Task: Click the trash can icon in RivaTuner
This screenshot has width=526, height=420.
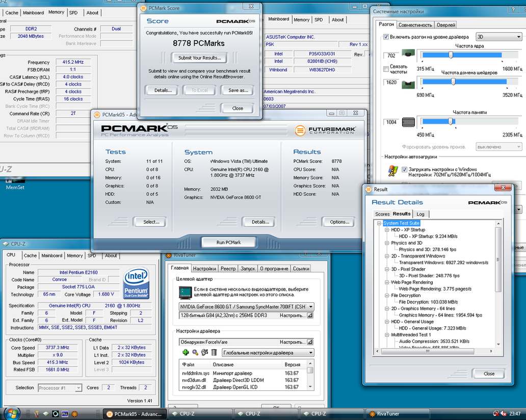Action: point(214,352)
